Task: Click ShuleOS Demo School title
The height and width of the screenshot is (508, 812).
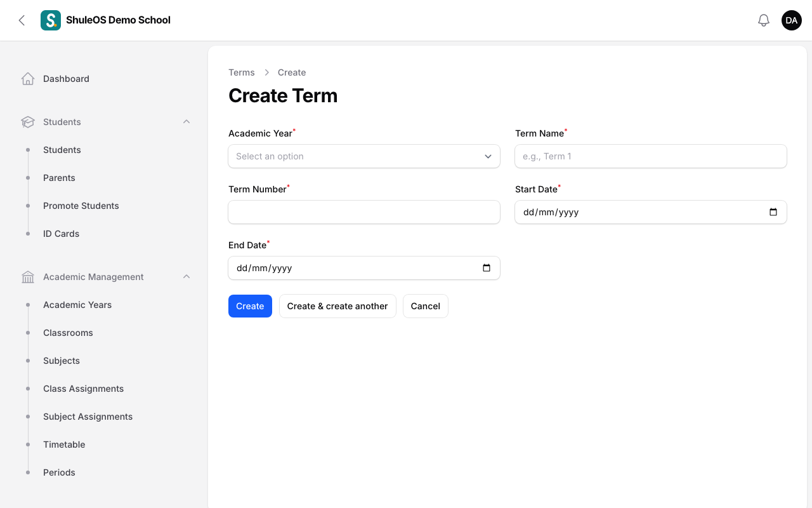Action: coord(119,20)
